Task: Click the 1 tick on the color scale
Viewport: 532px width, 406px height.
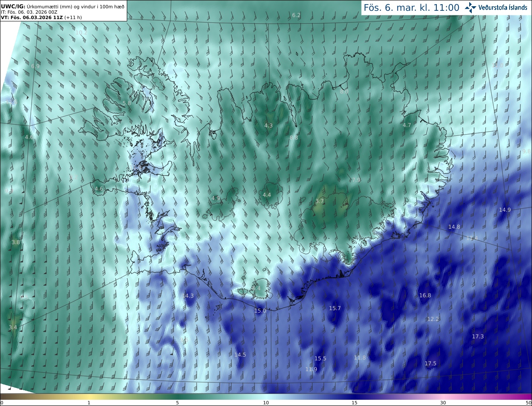Action: tap(89, 403)
